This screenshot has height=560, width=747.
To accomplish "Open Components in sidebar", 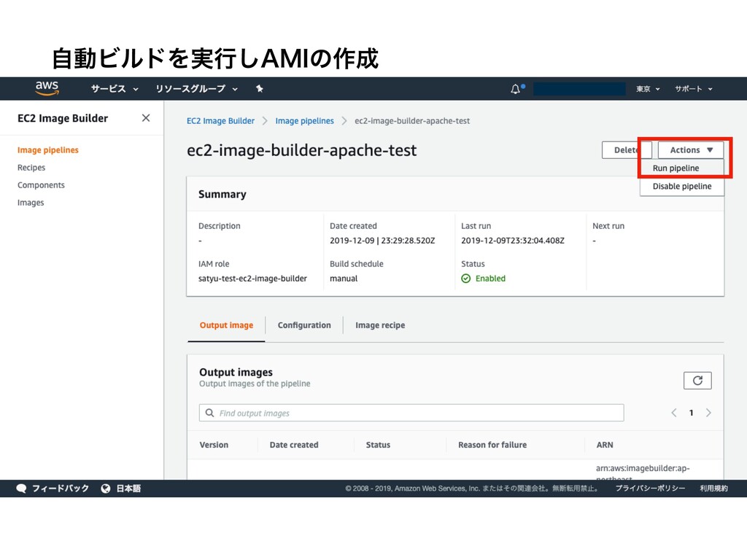I will click(x=41, y=185).
